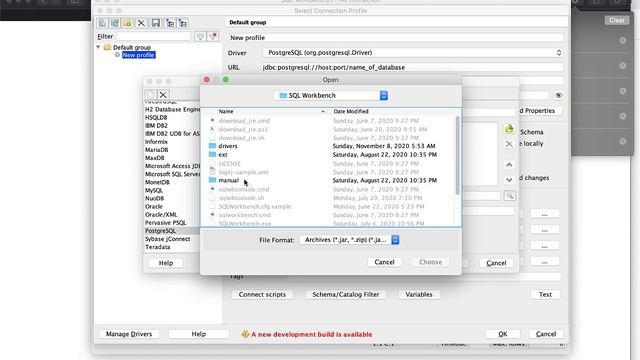The height and width of the screenshot is (360, 640).
Task: Remove library entry with X icon
Action: [509, 144]
